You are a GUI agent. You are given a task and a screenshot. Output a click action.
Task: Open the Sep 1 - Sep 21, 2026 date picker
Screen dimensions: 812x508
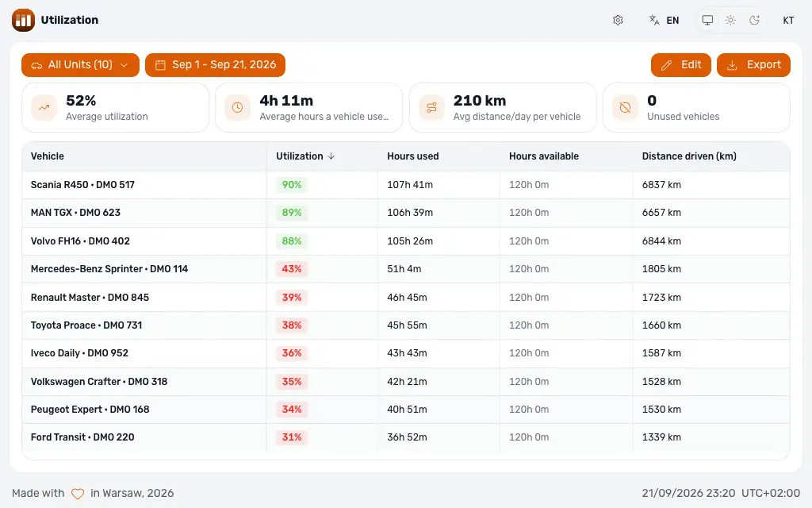(x=215, y=65)
